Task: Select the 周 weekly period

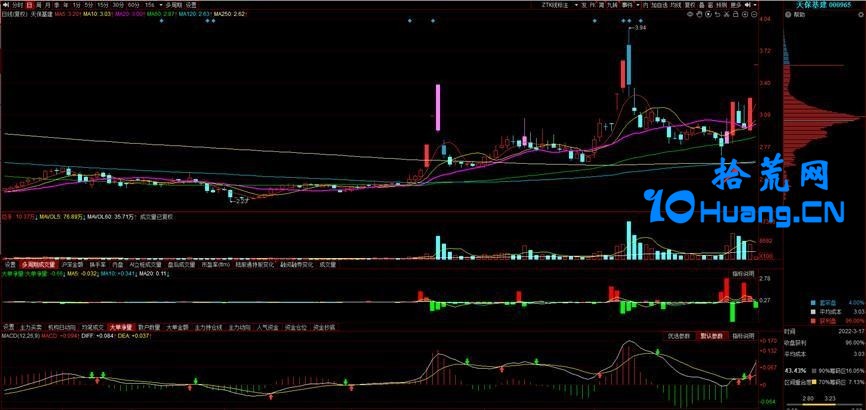Action: [x=38, y=5]
